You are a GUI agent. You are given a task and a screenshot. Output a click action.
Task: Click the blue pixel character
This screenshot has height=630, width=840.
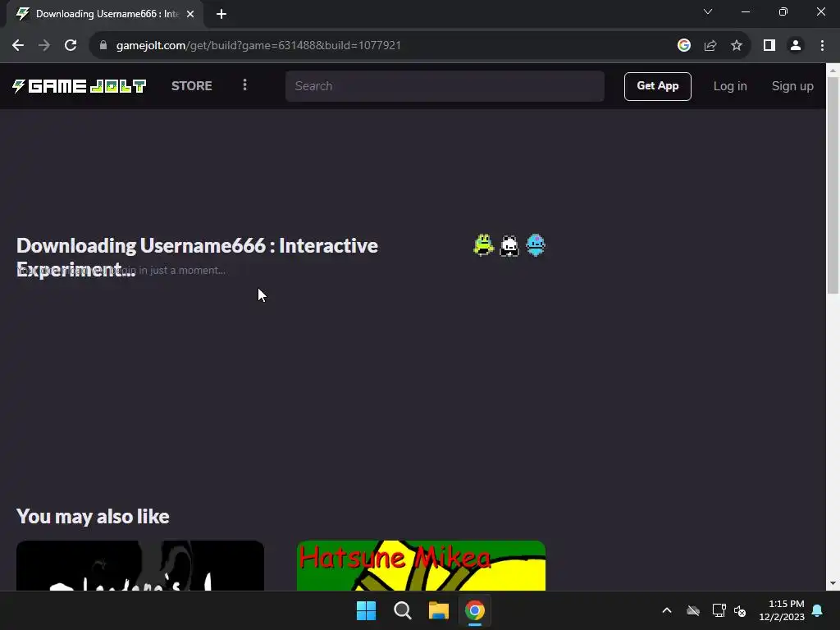(x=535, y=245)
